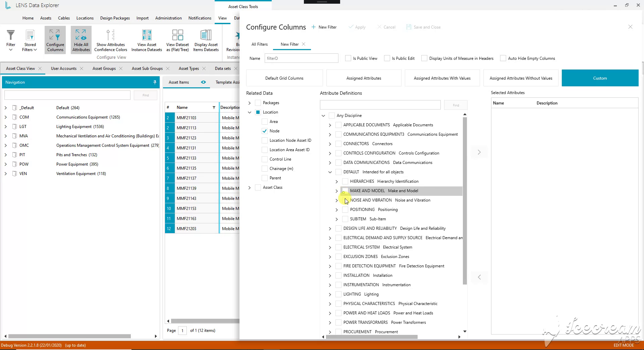This screenshot has height=350, width=644.
Task: Remove attributes with left arrow button
Action: pos(479,277)
